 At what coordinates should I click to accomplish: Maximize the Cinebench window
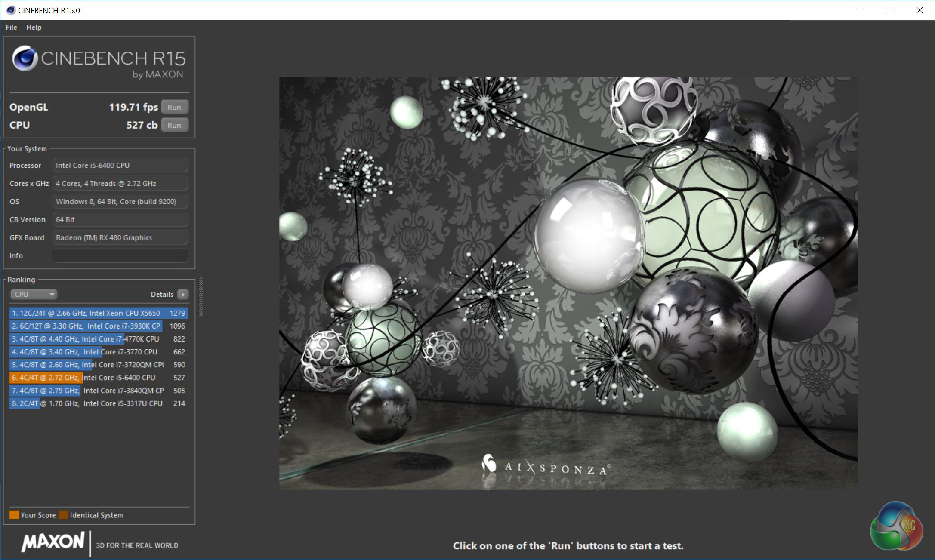click(889, 10)
